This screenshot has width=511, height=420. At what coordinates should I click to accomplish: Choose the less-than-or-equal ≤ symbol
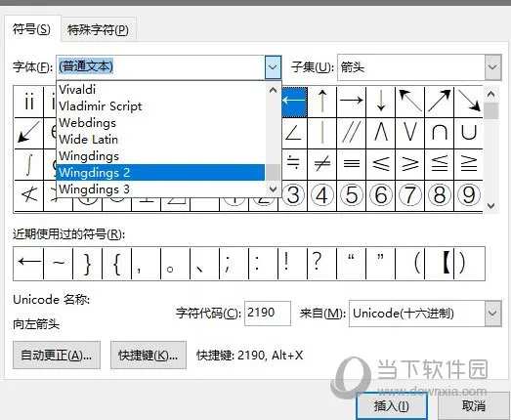(x=381, y=164)
